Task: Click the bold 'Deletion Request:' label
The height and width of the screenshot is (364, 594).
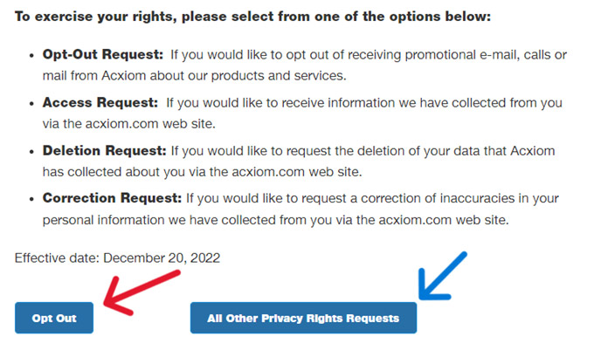Action: [x=104, y=151]
